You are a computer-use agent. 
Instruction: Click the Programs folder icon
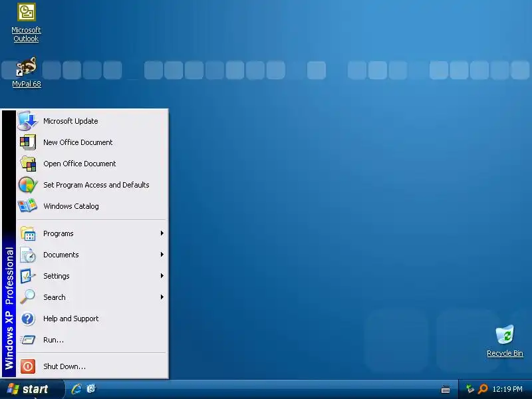coord(28,233)
